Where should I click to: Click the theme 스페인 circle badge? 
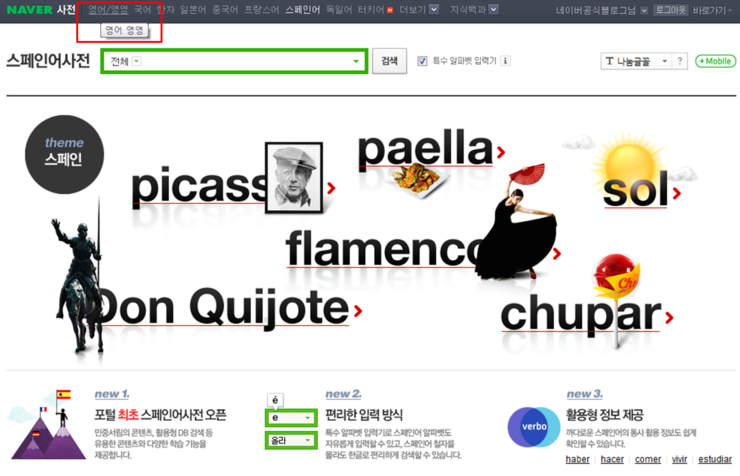coord(64,154)
